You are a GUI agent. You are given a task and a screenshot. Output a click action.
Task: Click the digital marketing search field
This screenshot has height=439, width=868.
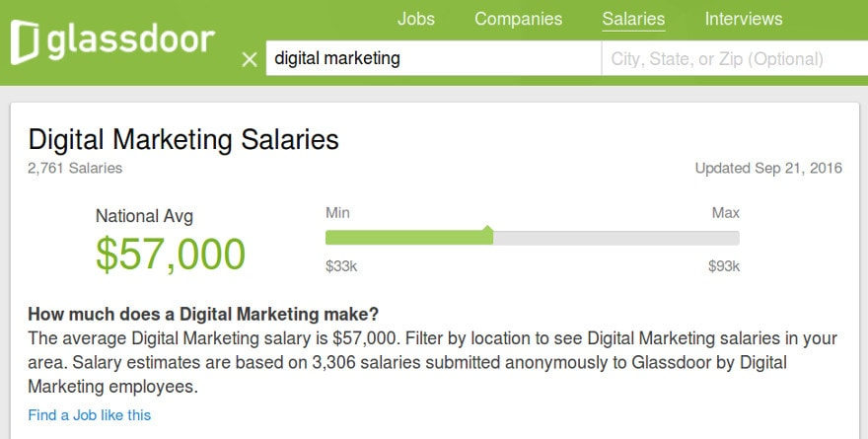pos(433,58)
